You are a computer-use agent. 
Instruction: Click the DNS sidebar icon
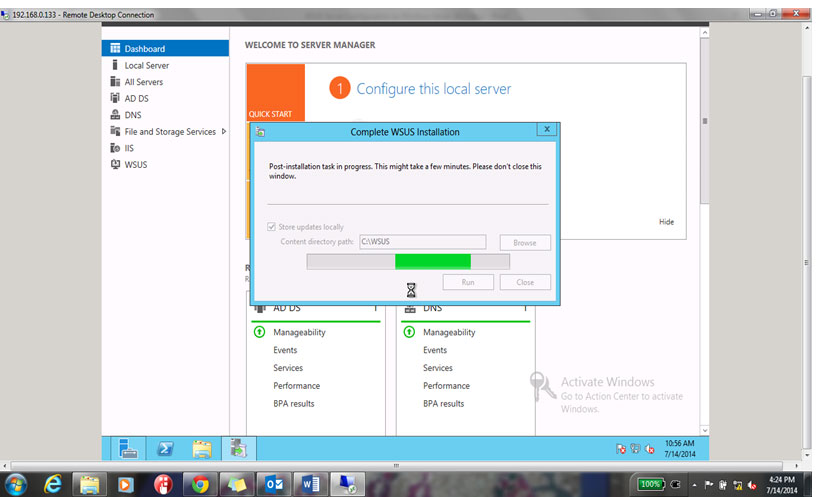pyautogui.click(x=115, y=114)
